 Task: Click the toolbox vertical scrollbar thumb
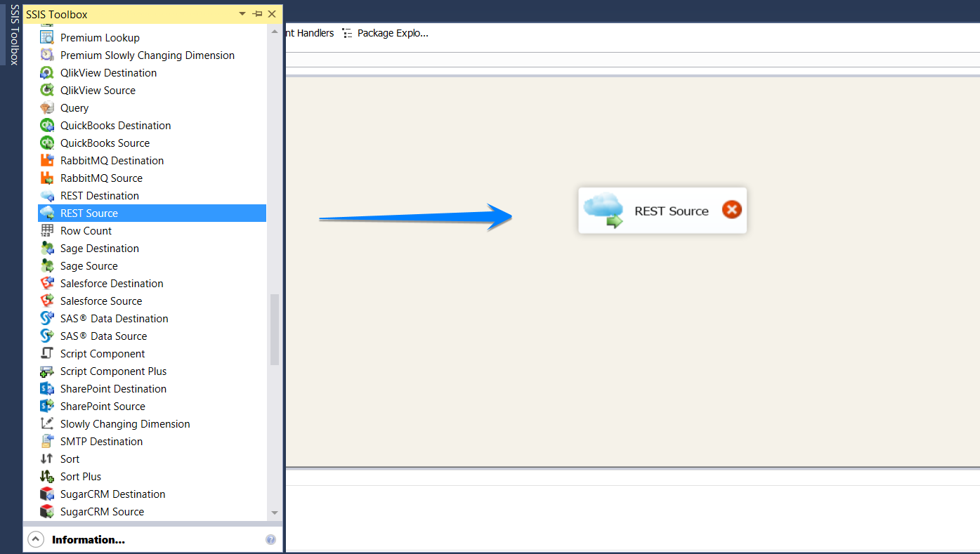pos(275,329)
